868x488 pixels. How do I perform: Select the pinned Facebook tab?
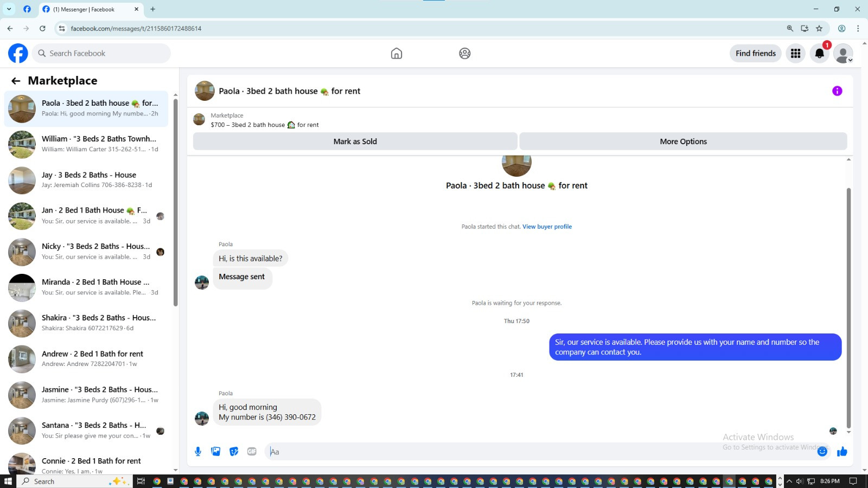(x=27, y=9)
